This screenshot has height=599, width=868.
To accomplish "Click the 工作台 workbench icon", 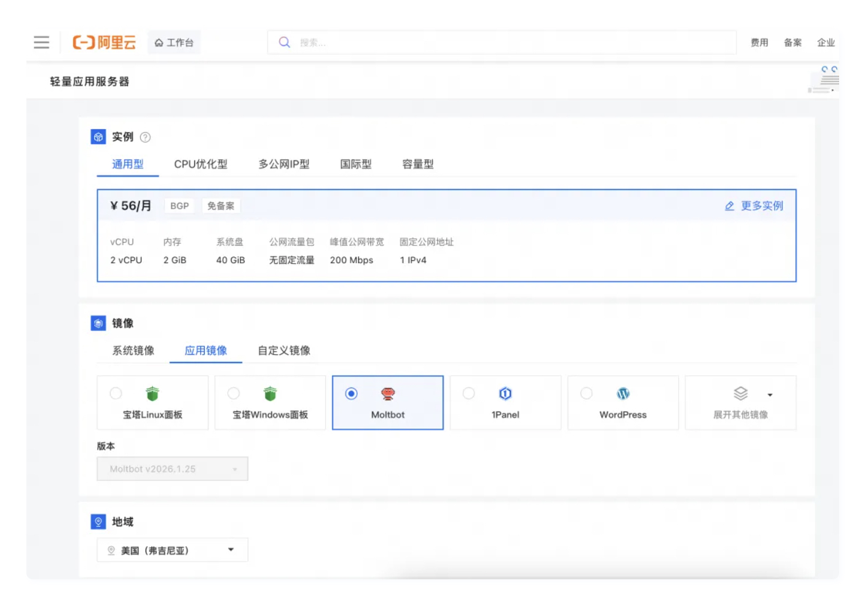I will click(160, 42).
